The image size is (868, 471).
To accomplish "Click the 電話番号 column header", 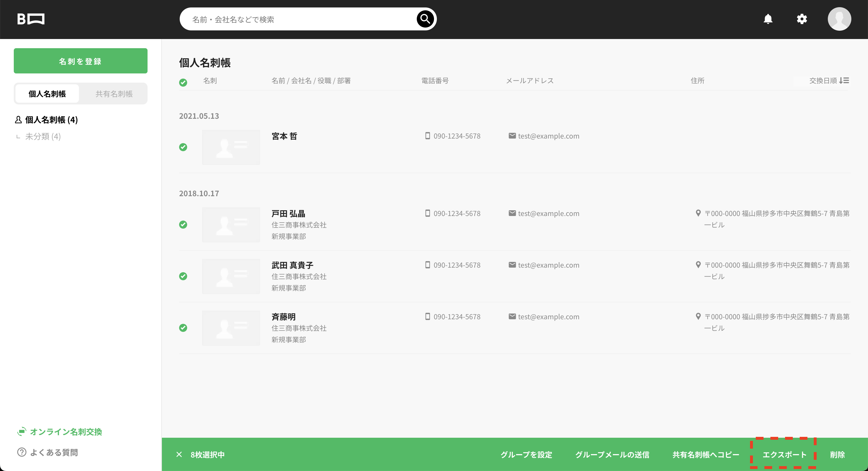I will click(435, 81).
